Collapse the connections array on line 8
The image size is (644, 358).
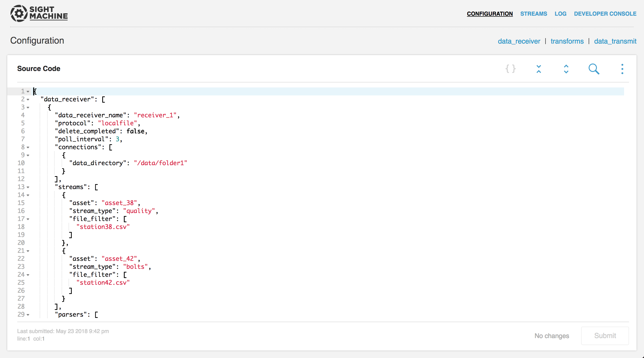point(28,147)
